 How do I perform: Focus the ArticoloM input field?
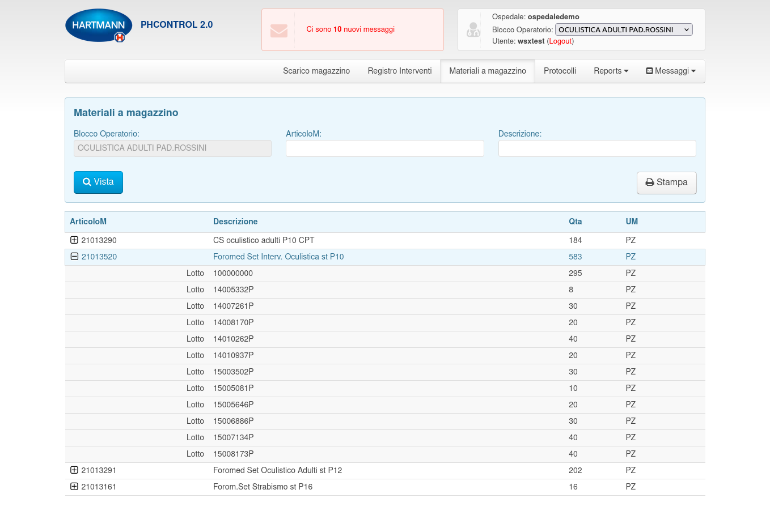385,148
